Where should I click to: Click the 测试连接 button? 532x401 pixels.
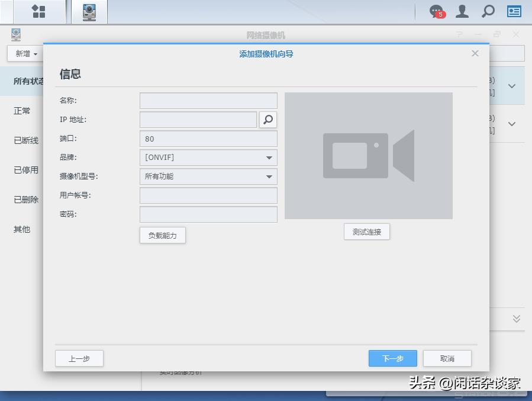[x=367, y=232]
